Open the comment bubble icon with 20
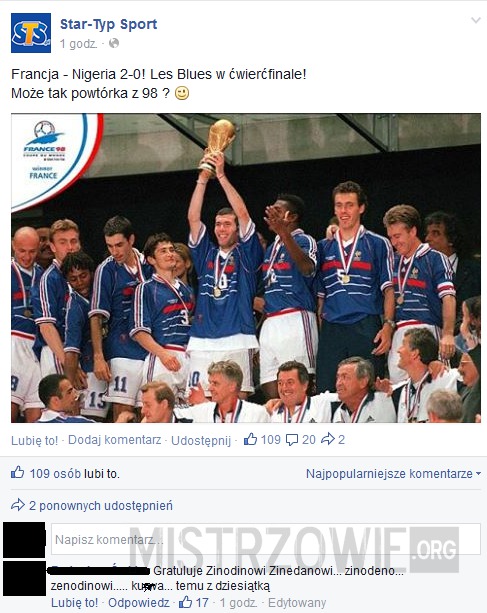 [x=292, y=440]
